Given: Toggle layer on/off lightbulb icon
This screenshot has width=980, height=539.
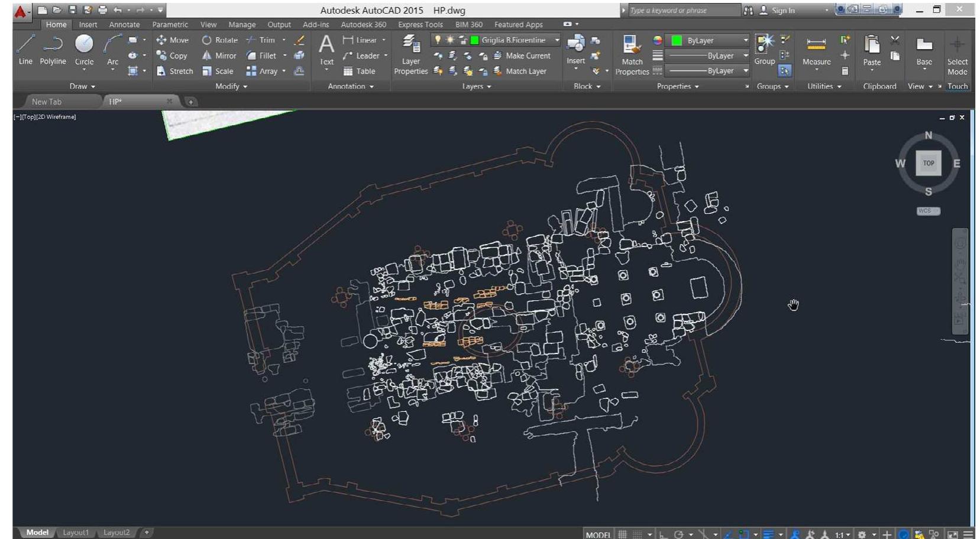Looking at the screenshot, I should pos(438,40).
